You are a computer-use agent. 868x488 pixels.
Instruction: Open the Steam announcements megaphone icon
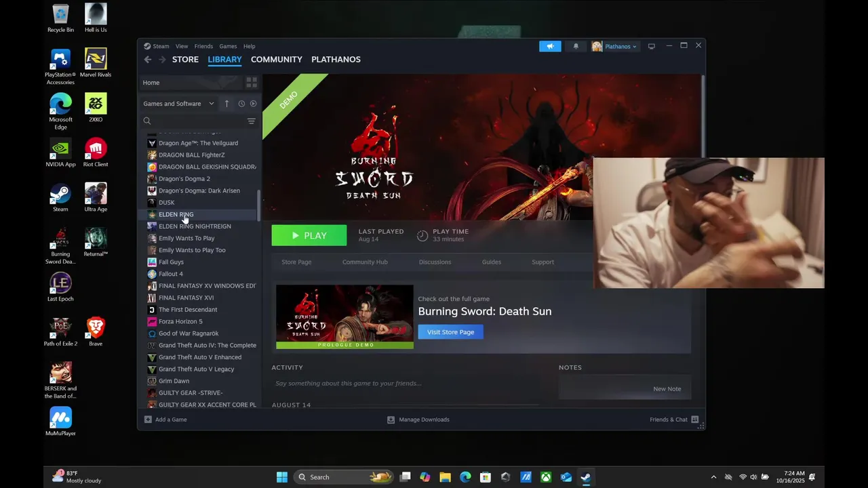[x=550, y=46]
